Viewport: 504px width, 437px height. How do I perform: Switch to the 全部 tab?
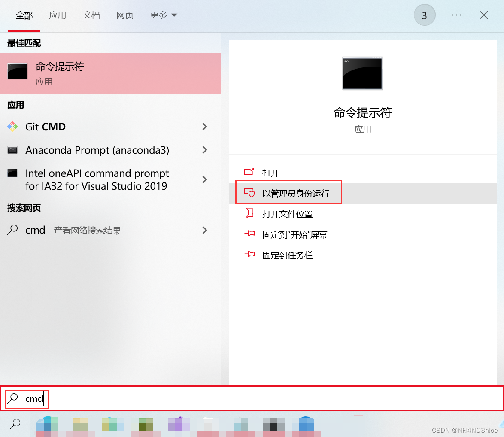[x=24, y=15]
